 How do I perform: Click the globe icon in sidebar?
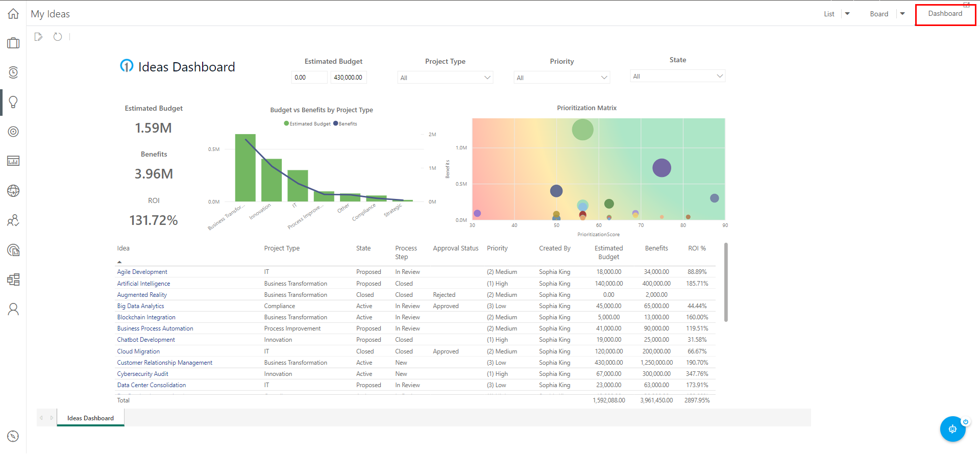click(x=13, y=191)
